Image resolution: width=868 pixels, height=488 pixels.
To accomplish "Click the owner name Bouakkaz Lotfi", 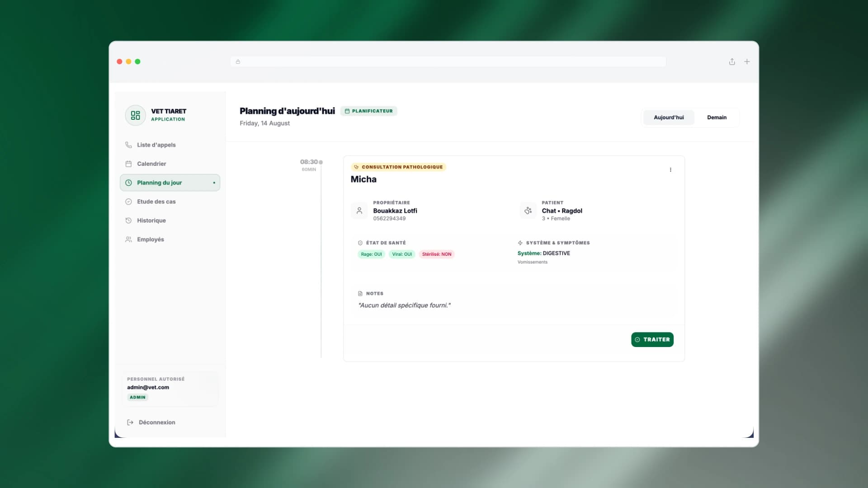I will 395,211.
